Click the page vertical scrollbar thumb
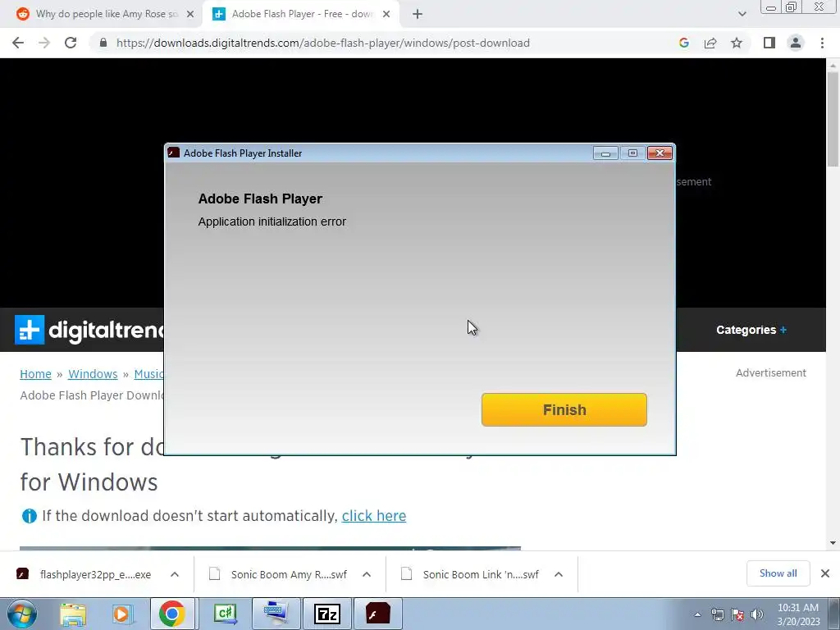The image size is (840, 630). click(833, 119)
